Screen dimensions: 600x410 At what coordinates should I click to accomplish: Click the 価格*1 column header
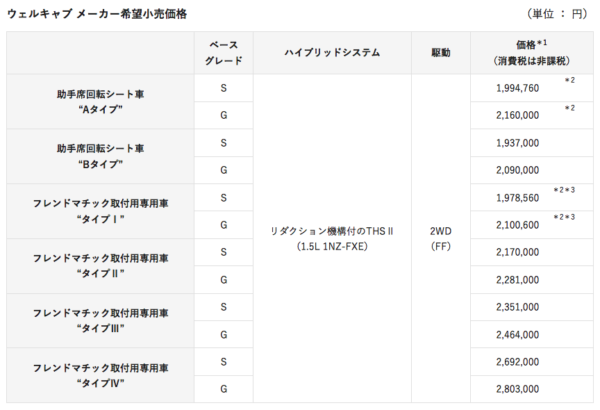[532, 53]
